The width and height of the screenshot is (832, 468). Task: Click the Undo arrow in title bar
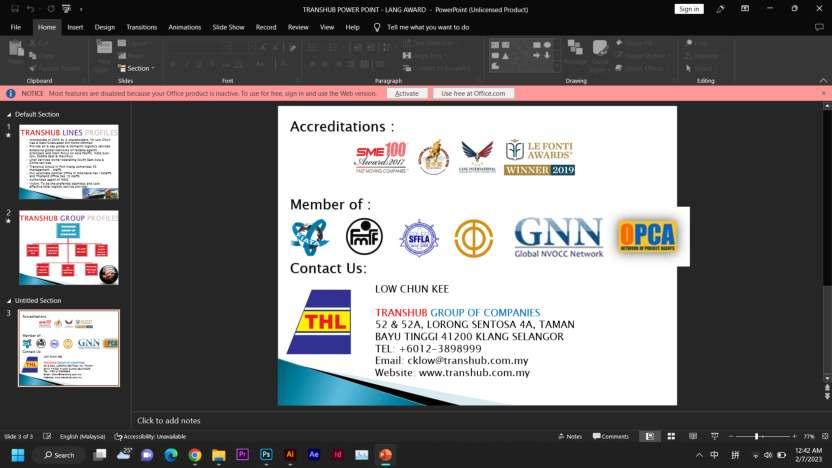(x=31, y=9)
